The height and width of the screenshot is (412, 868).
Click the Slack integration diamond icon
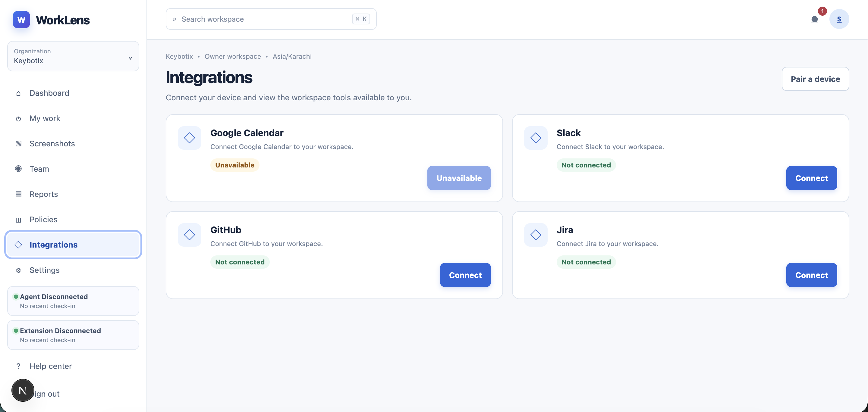point(536,138)
